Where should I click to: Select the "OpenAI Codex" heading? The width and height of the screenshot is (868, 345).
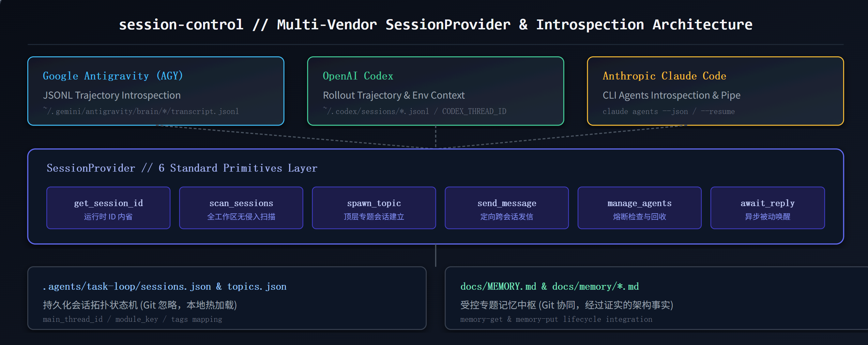[x=358, y=76]
